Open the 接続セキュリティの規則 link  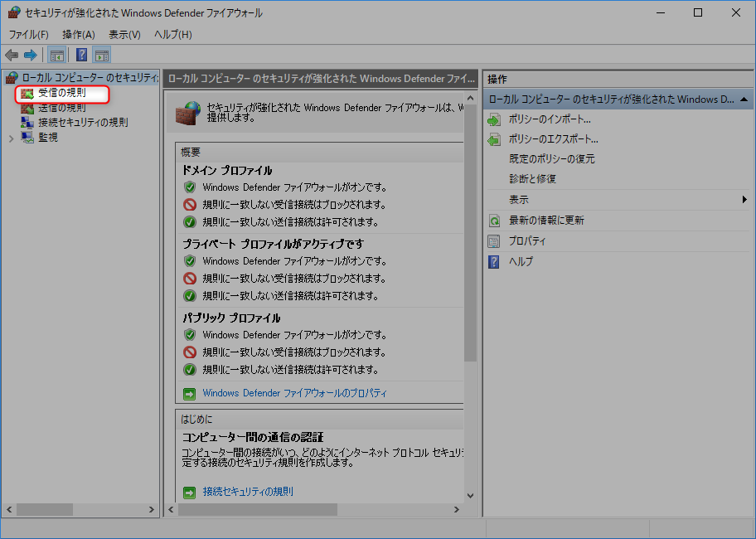pyautogui.click(x=248, y=491)
